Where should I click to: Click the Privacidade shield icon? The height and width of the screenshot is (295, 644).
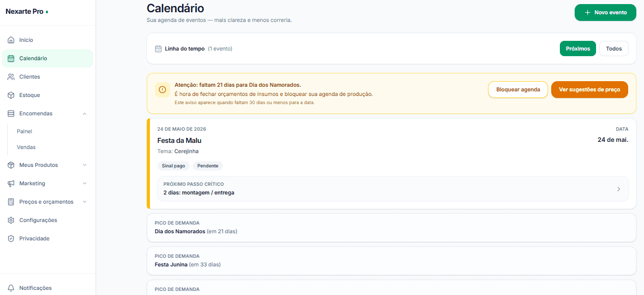click(11, 238)
